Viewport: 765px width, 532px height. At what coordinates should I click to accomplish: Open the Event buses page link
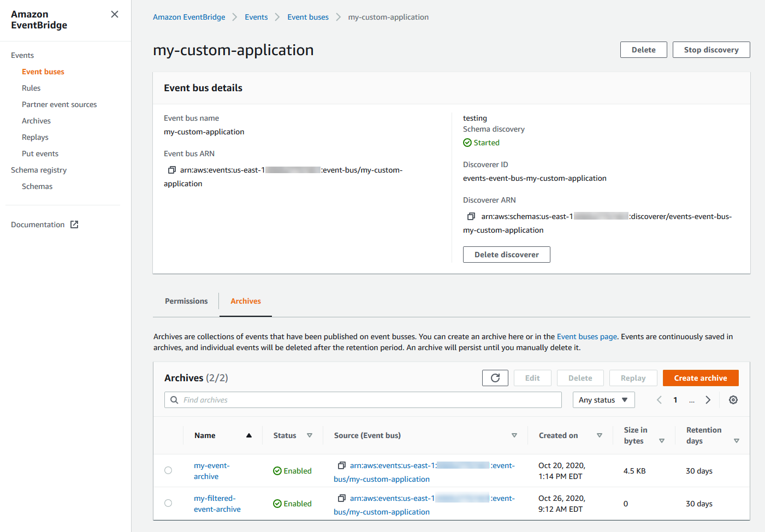[x=587, y=336]
